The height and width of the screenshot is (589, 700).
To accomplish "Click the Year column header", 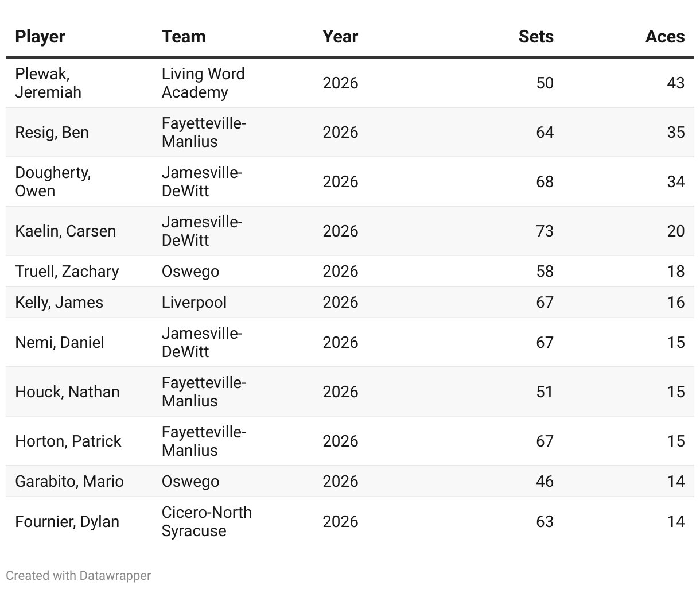I will [x=340, y=37].
